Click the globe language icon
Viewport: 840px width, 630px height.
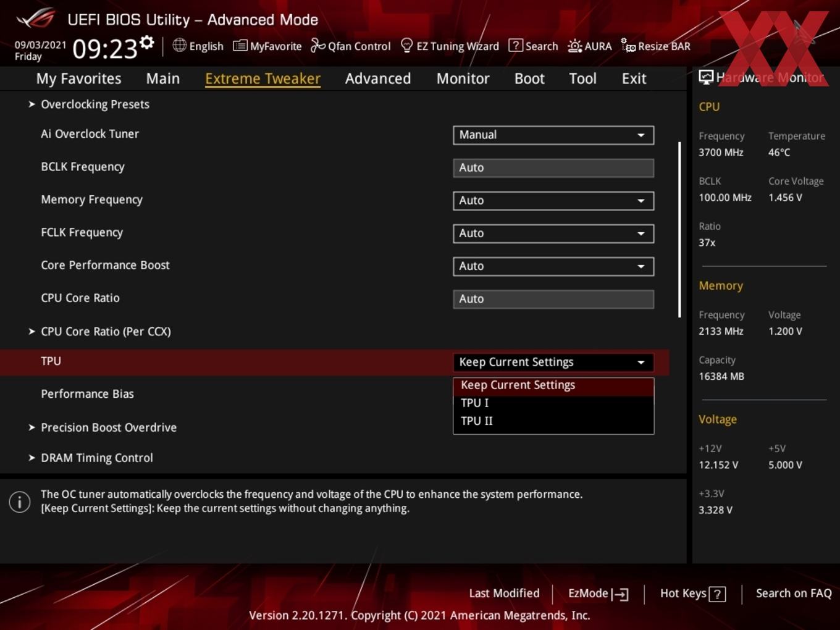click(179, 45)
